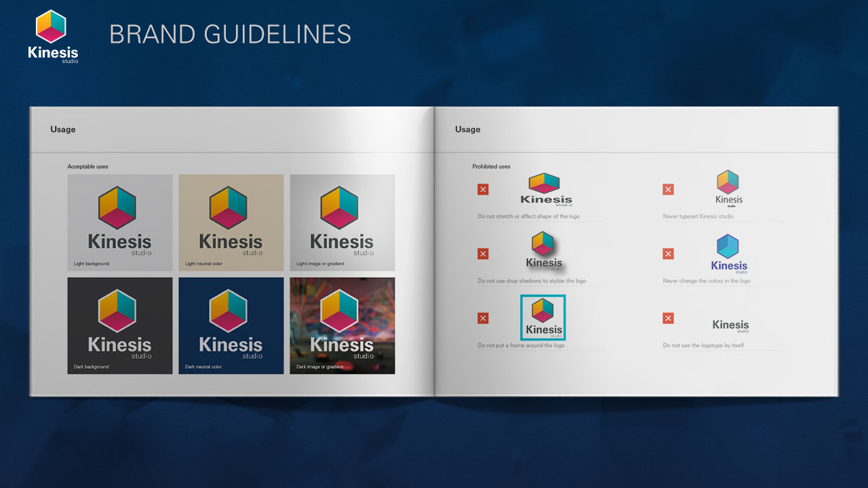Viewport: 868px width, 488px height.
Task: Click the BRAND GUIDELINES title text
Action: point(230,34)
